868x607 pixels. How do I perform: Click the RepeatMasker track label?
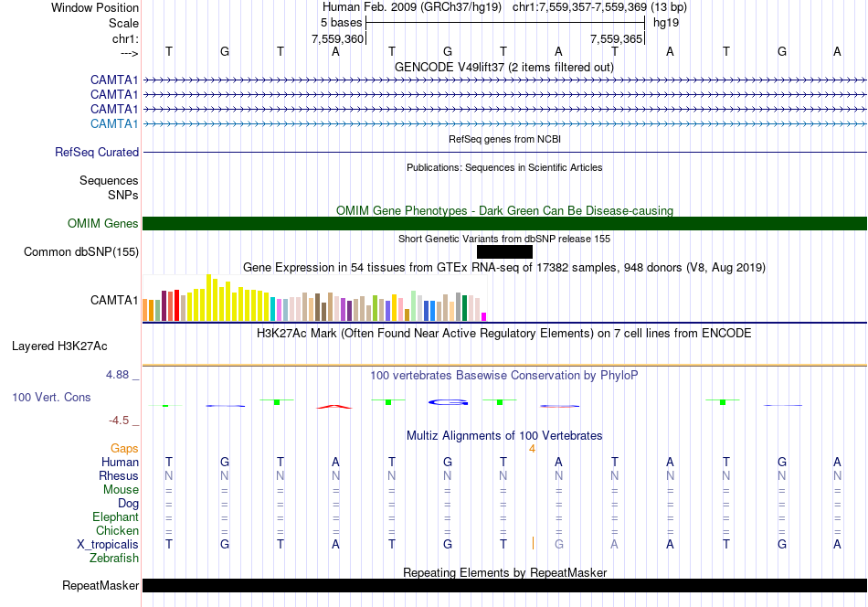pos(101,585)
